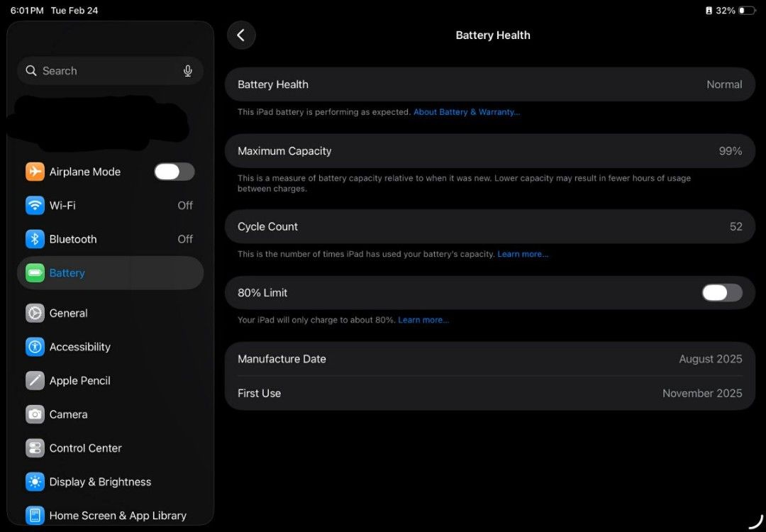This screenshot has height=532, width=766.
Task: Click the Cycle Count value 52
Action: coord(736,227)
